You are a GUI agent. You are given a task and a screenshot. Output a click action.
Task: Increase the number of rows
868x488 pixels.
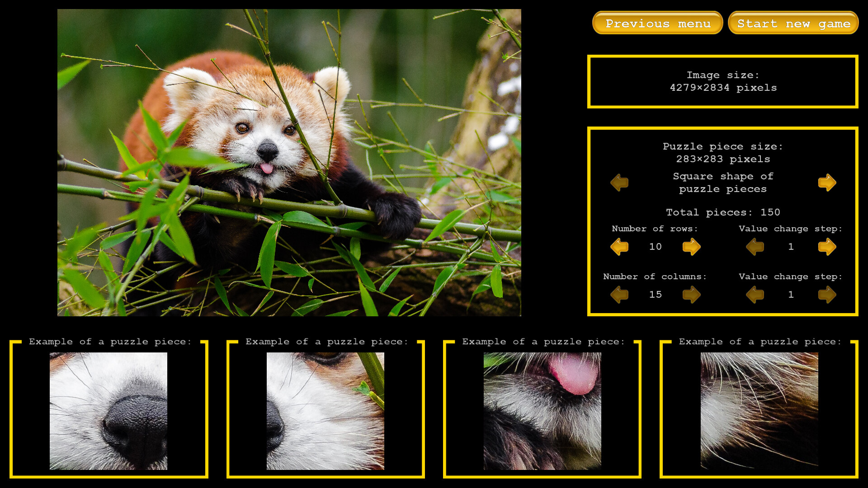click(691, 247)
